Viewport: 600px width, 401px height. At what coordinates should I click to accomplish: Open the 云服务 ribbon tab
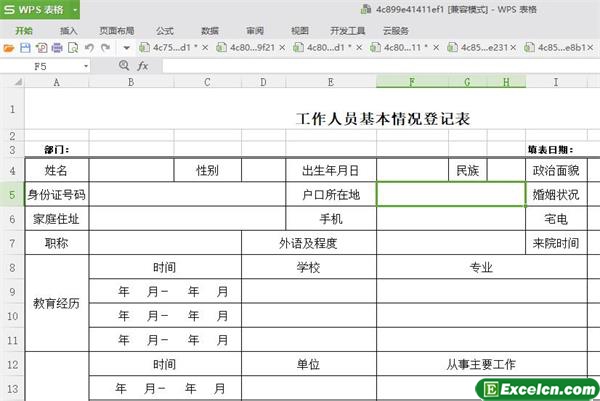pos(396,31)
